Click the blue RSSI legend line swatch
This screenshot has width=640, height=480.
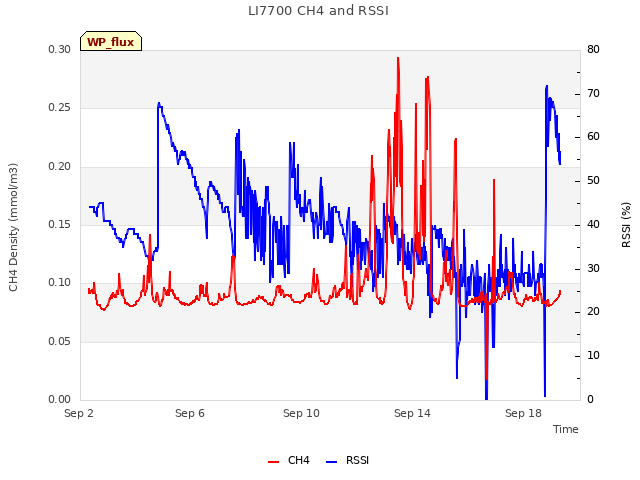[331, 462]
